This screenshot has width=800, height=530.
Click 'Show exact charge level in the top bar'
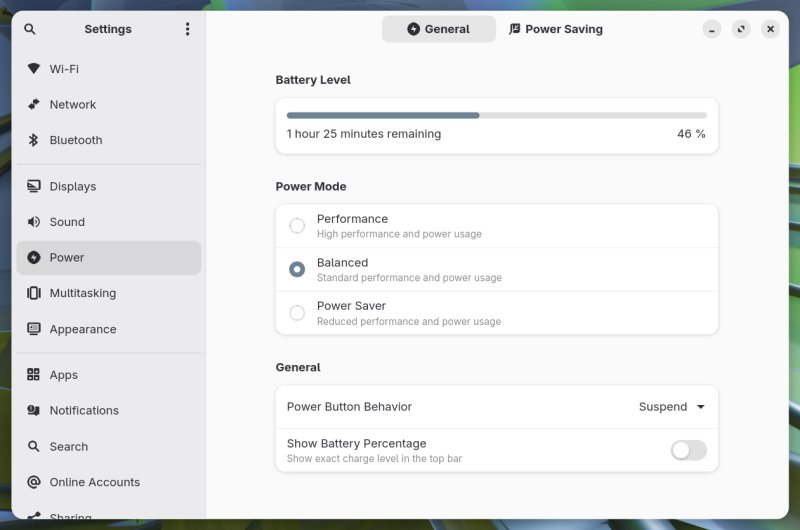coord(374,459)
